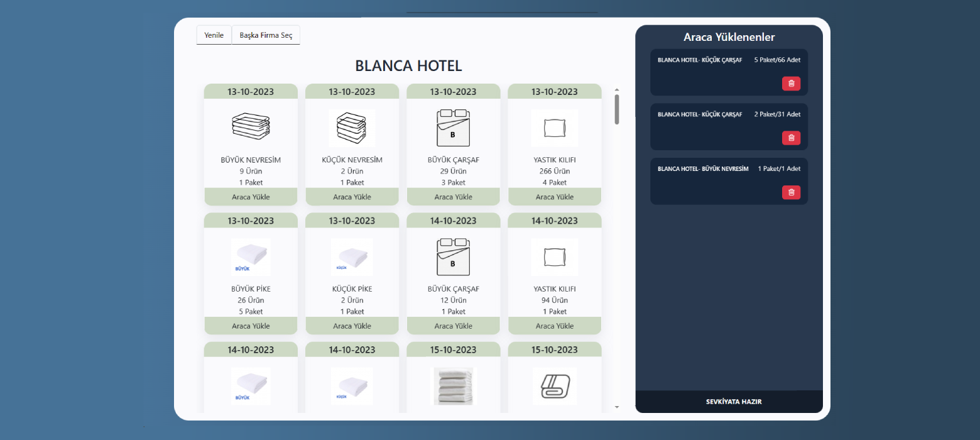Viewport: 980px width, 440px height.
Task: Click the bed sheet icon dated 13-10-2023
Action: click(453, 128)
